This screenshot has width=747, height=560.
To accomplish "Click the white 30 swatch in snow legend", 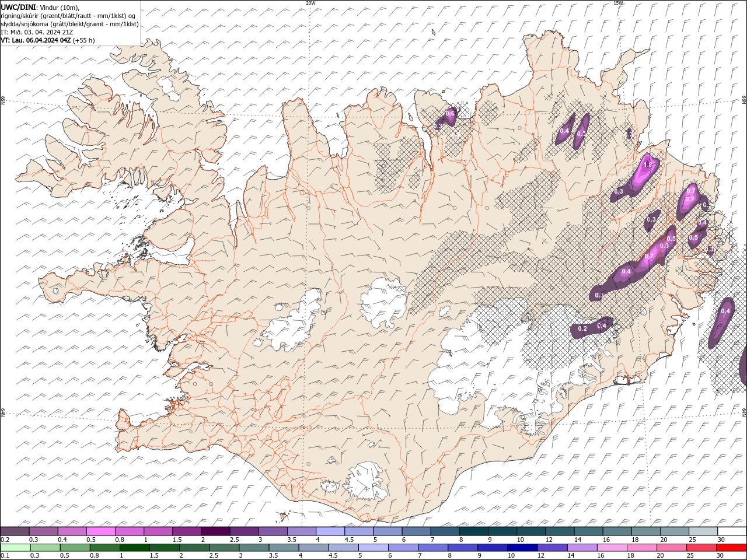I will (732, 531).
